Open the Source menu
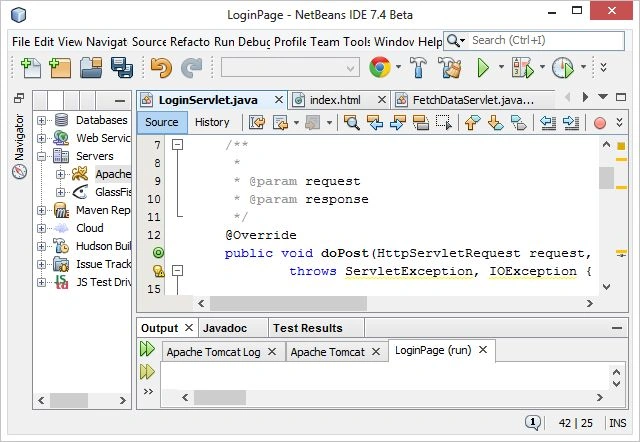The width and height of the screenshot is (640, 442). [149, 42]
